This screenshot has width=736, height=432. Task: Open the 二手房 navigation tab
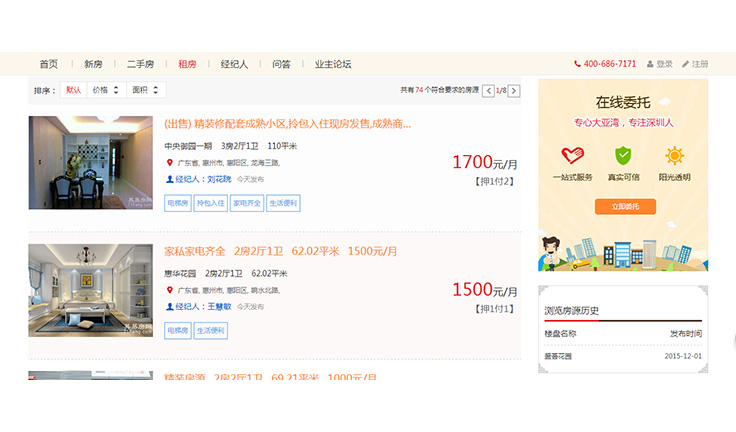[x=140, y=64]
